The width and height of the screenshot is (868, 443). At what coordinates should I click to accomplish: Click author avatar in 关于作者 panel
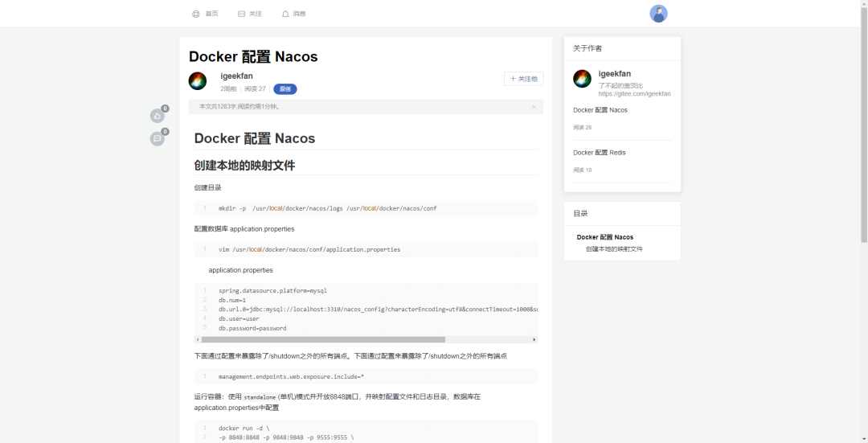(x=582, y=79)
